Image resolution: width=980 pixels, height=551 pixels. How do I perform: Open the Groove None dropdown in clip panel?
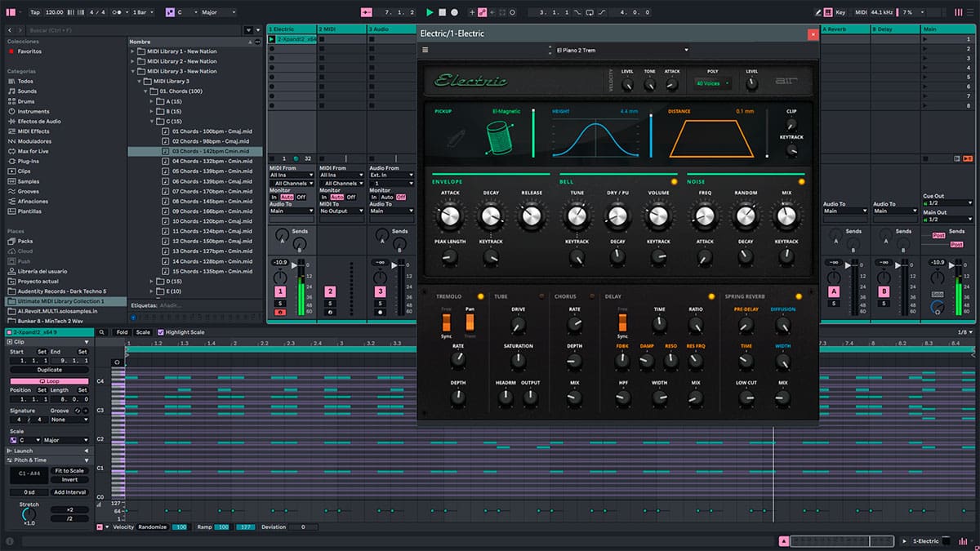pos(69,420)
